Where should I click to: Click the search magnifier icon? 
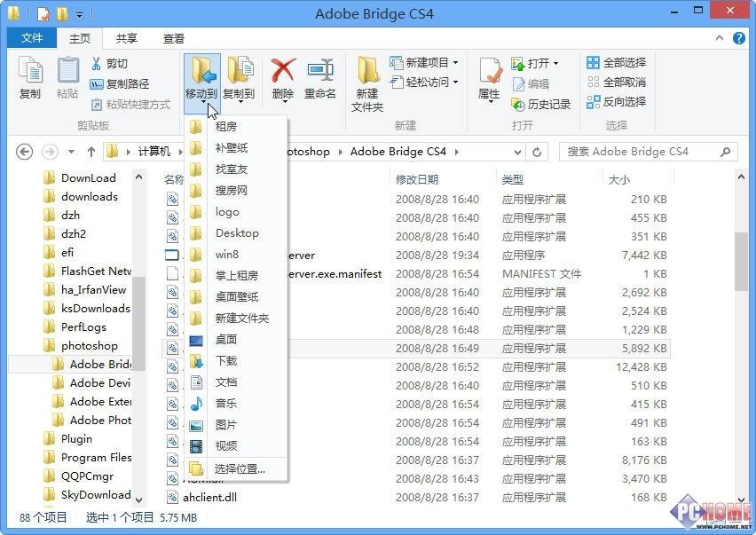click(x=725, y=152)
